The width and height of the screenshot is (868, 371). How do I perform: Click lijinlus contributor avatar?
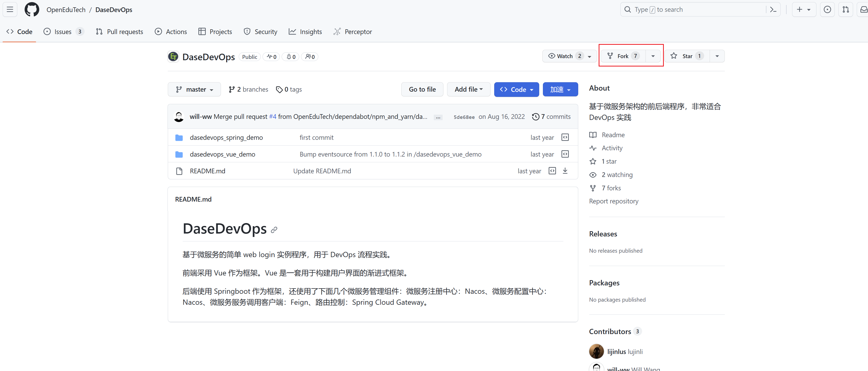596,351
